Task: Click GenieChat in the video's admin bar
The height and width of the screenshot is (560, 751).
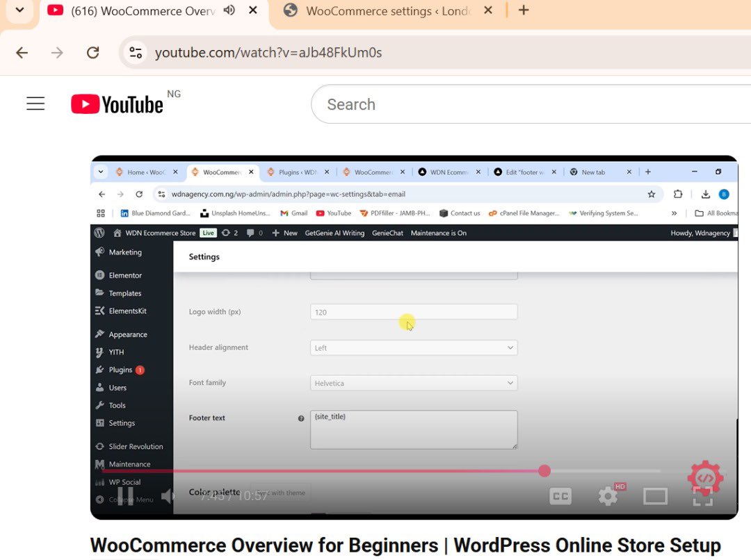Action: pyautogui.click(x=387, y=233)
